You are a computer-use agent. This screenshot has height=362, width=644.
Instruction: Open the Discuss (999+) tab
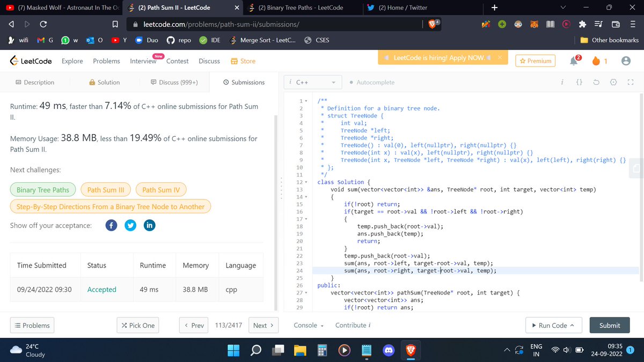(174, 82)
